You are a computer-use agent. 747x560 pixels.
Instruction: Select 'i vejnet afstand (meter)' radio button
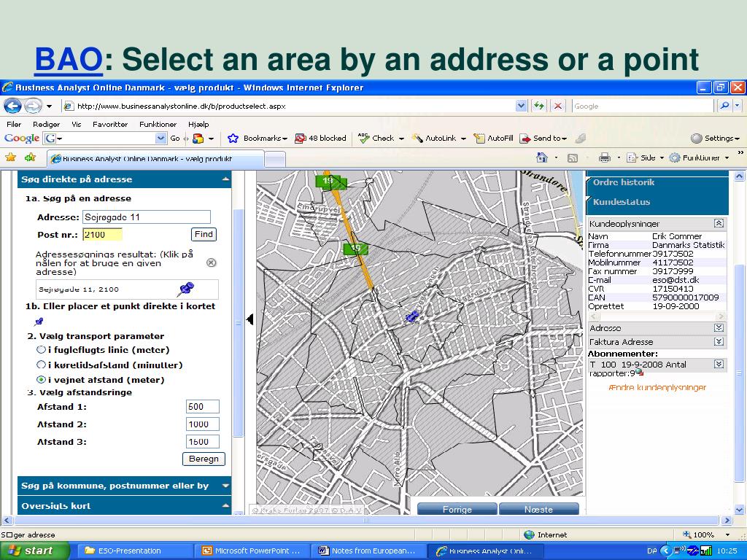pos(42,379)
